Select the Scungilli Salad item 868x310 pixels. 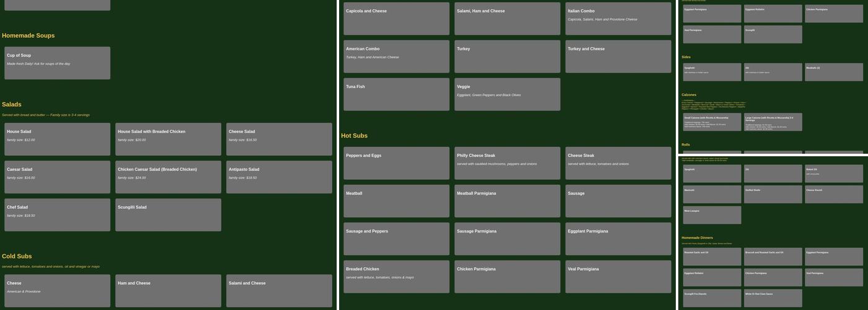click(x=168, y=215)
